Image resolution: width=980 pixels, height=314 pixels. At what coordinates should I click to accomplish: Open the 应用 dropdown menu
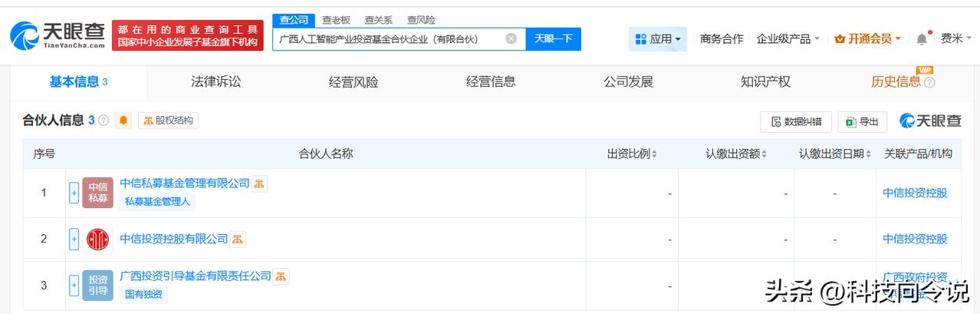tap(658, 38)
